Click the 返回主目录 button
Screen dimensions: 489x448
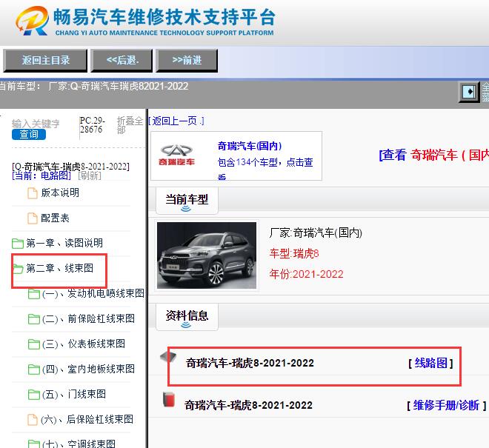45,60
